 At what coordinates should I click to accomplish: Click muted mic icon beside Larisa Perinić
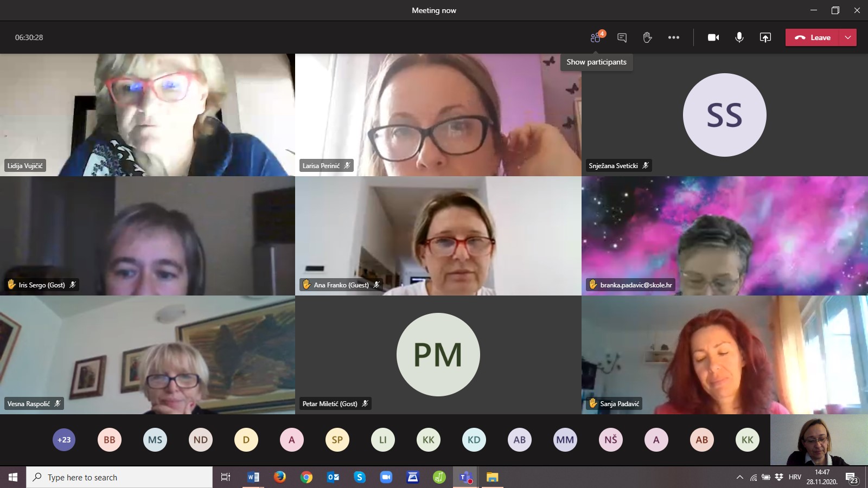347,165
